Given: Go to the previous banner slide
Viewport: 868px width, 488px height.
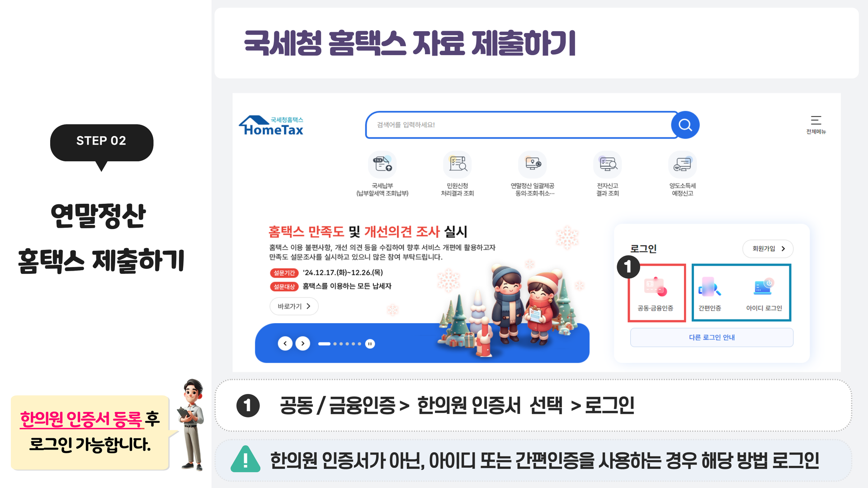Looking at the screenshot, I should (x=285, y=344).
